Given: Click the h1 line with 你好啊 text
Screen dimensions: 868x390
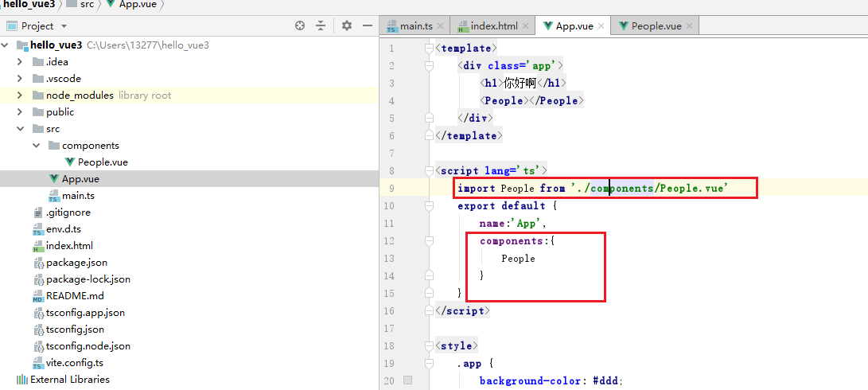Looking at the screenshot, I should pyautogui.click(x=524, y=84).
